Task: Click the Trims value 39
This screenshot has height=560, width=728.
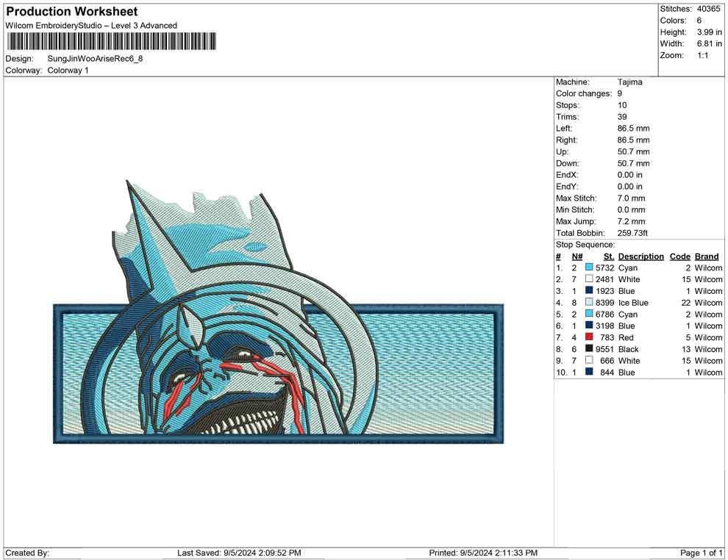Action: [622, 116]
